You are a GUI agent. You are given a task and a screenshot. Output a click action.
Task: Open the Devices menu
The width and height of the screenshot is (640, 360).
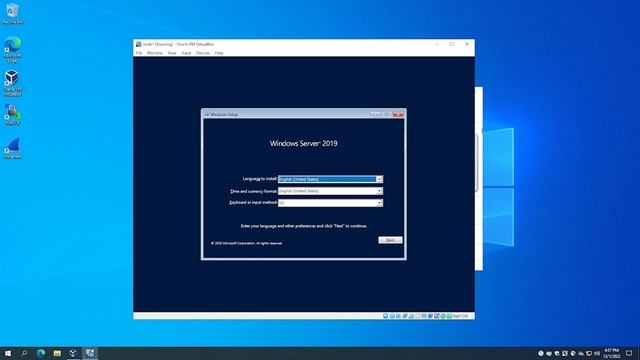click(x=202, y=53)
